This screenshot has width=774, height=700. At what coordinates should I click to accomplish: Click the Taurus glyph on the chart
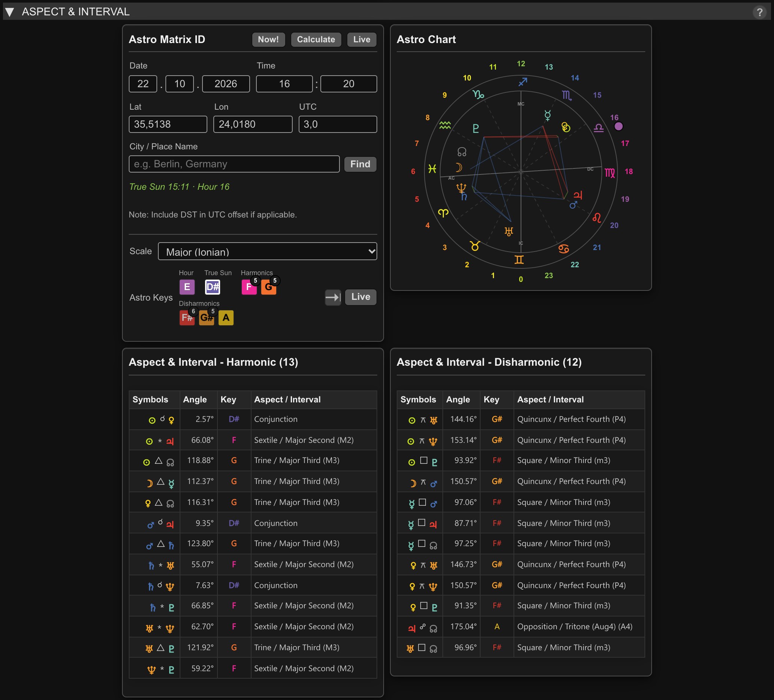coord(475,246)
